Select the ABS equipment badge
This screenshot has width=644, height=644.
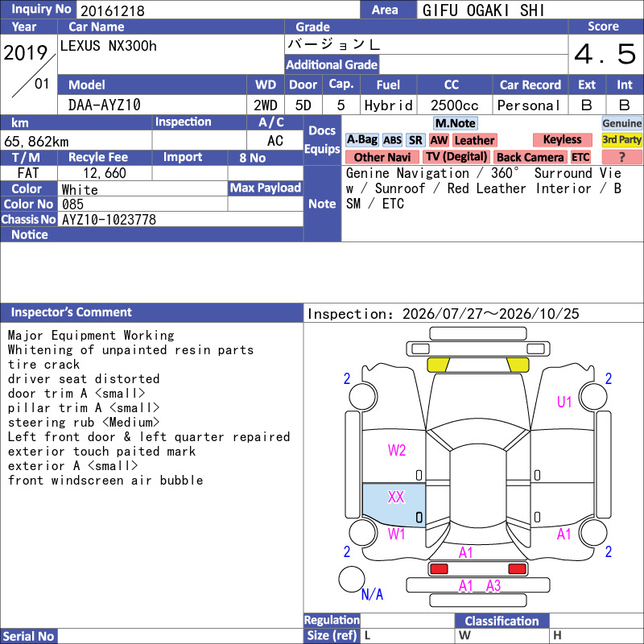(392, 140)
